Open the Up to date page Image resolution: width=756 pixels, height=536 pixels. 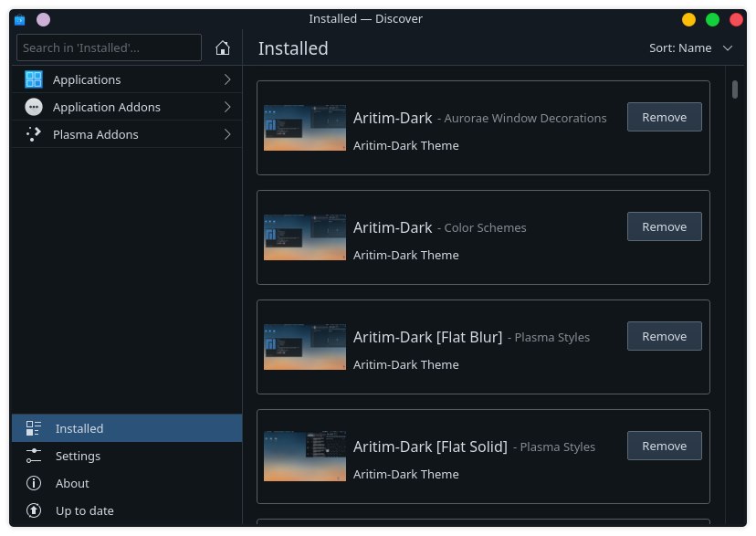click(x=127, y=510)
